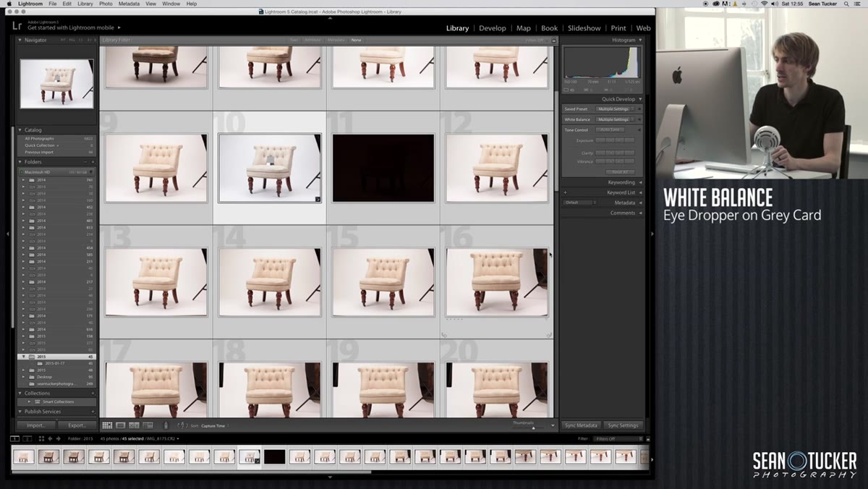This screenshot has width=868, height=489.
Task: Open Compare view icon in toolbar
Action: pos(134,425)
